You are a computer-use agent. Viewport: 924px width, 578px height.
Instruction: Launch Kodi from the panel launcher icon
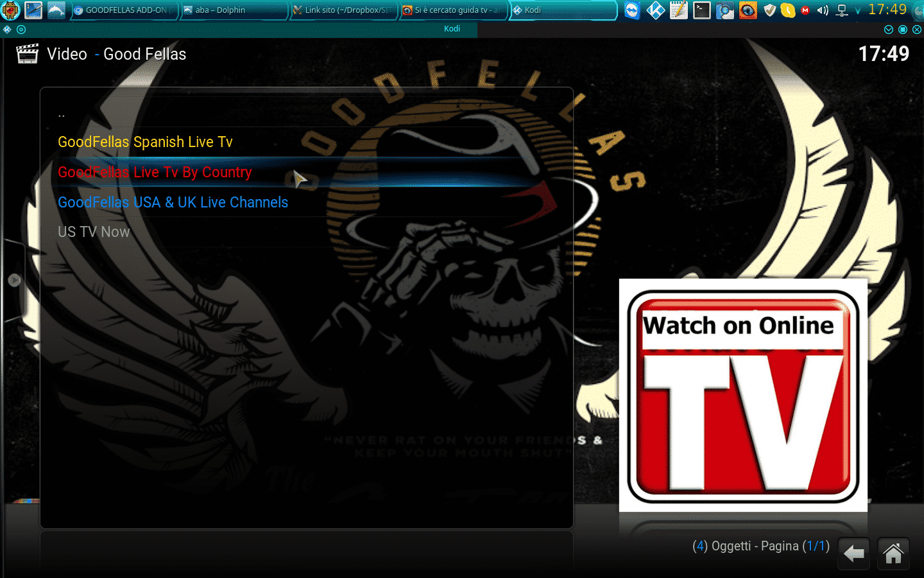655,10
